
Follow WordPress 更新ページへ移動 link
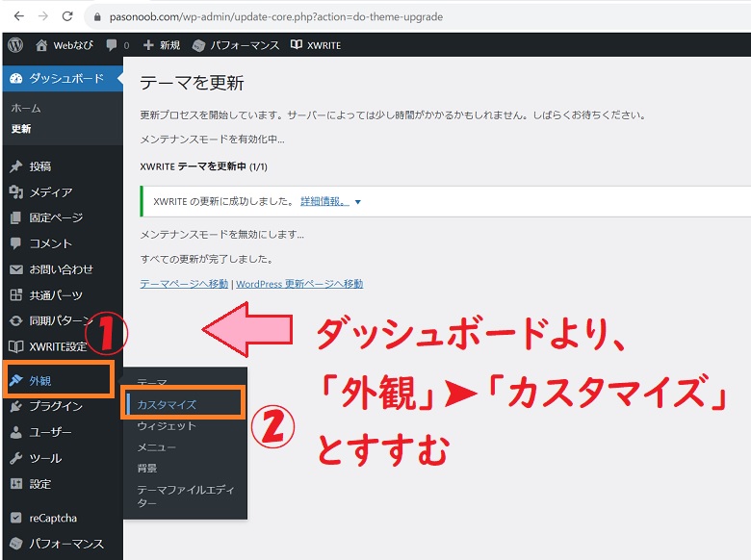(299, 284)
